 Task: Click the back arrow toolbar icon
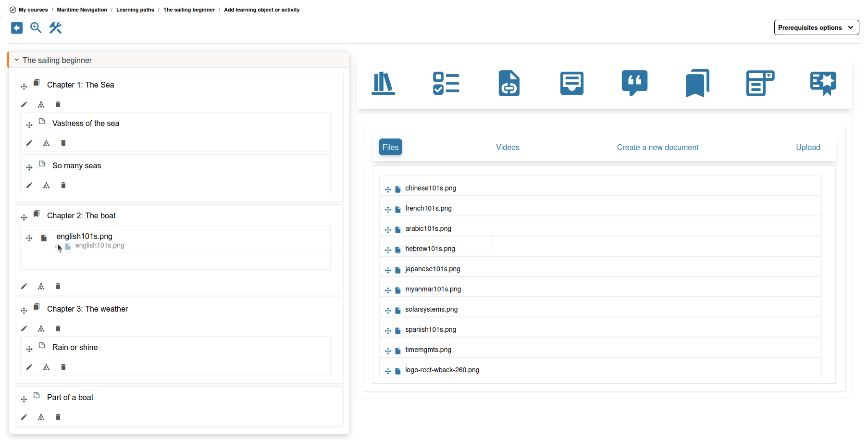(x=17, y=28)
